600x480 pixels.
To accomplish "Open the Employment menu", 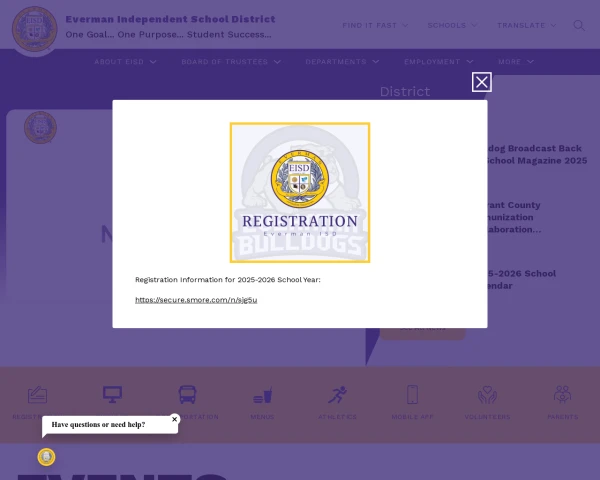I will point(439,62).
